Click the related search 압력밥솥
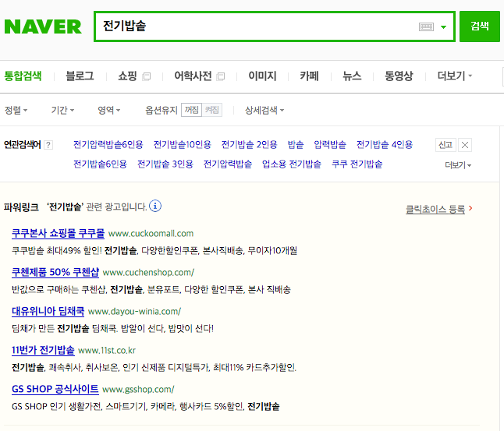 point(330,144)
